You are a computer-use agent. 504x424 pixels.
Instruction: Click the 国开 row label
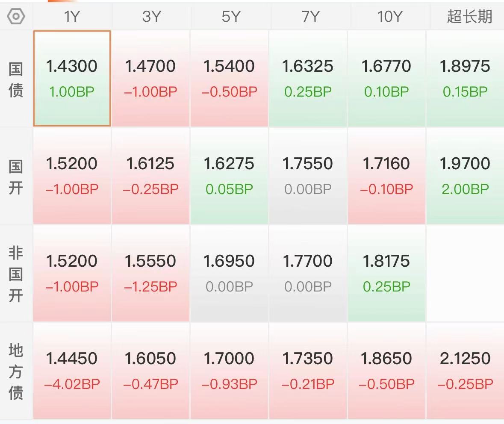(x=16, y=177)
